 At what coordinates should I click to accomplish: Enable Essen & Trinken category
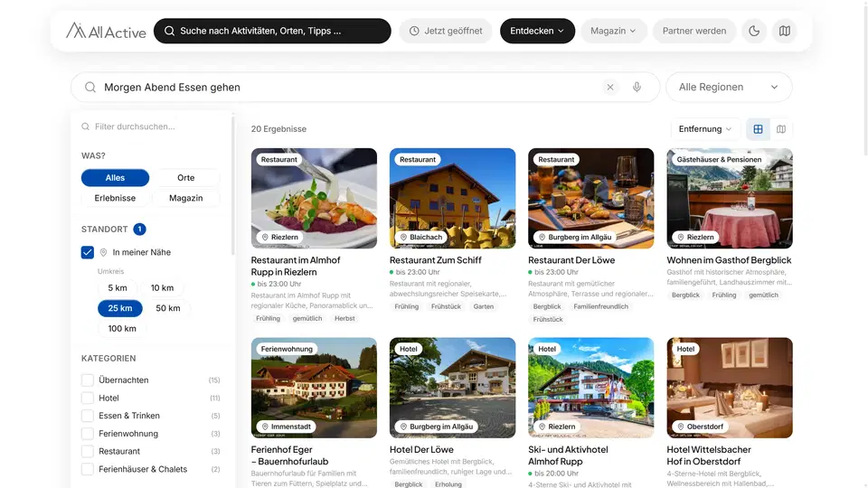point(88,416)
